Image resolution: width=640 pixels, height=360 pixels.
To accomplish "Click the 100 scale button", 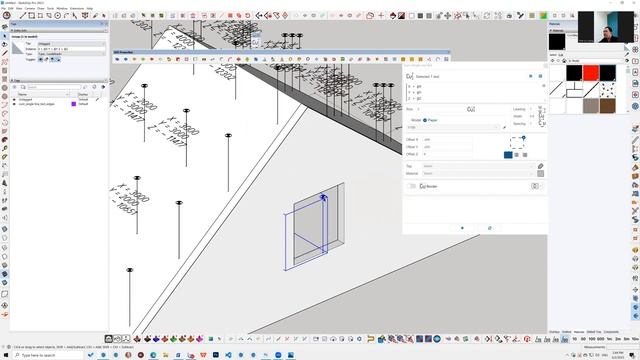I will [x=592, y=339].
